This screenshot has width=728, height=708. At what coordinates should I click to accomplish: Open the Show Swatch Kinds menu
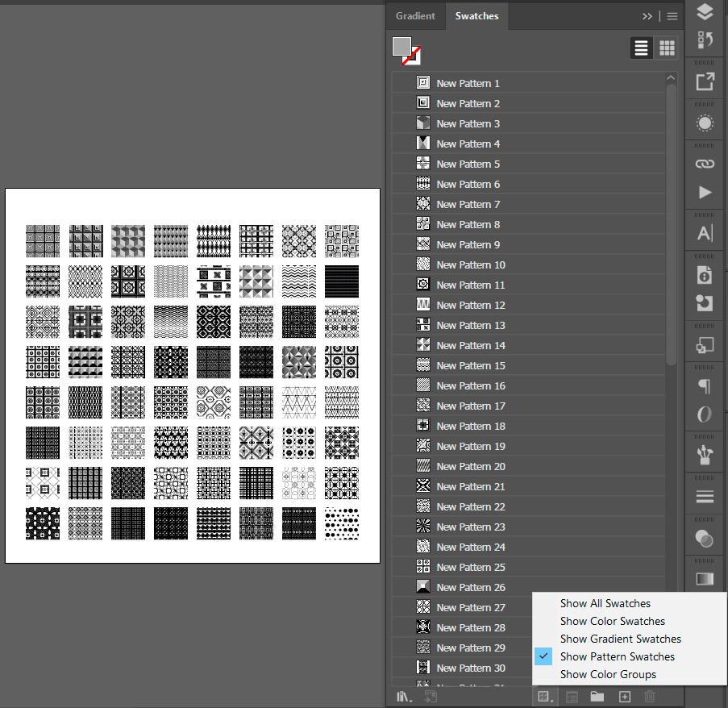click(x=545, y=696)
